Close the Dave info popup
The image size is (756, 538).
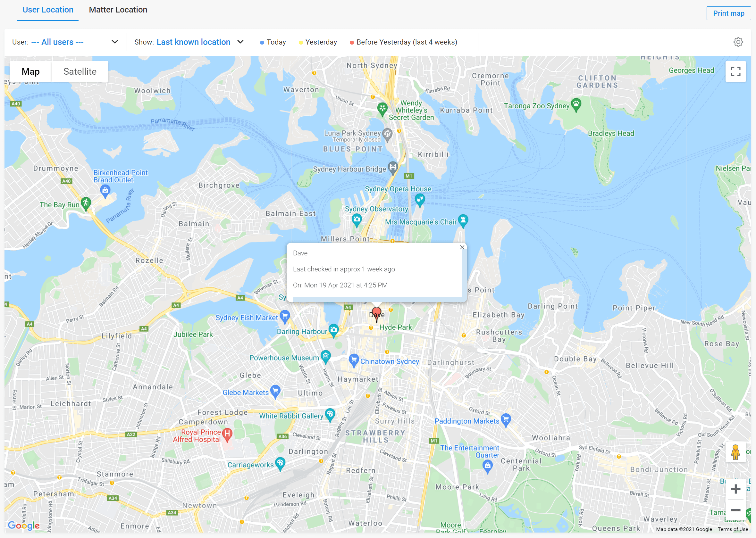click(462, 247)
